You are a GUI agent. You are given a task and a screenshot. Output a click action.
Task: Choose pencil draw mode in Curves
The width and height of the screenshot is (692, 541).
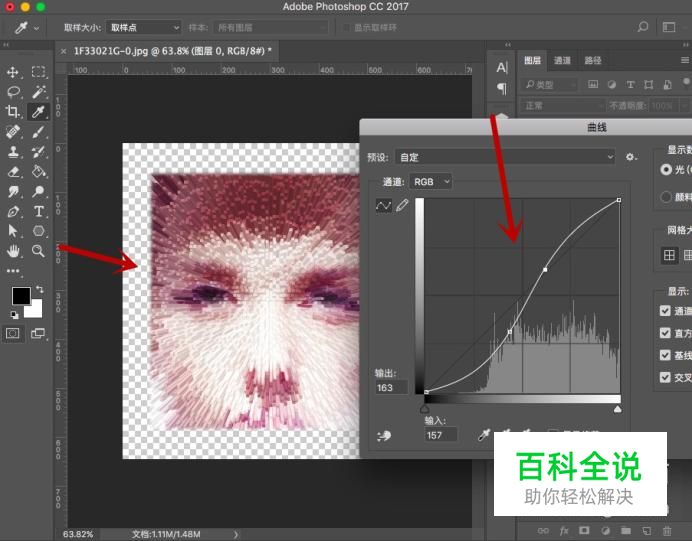pyautogui.click(x=402, y=205)
